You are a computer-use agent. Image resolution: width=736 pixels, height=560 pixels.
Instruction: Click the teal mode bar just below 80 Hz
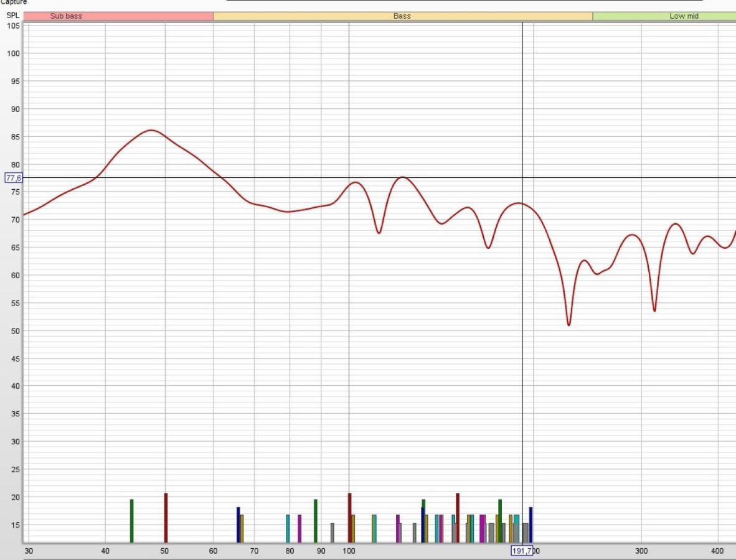click(288, 529)
